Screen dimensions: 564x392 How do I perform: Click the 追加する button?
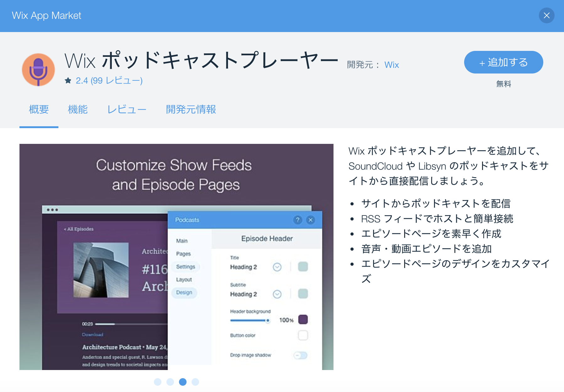[x=503, y=62]
